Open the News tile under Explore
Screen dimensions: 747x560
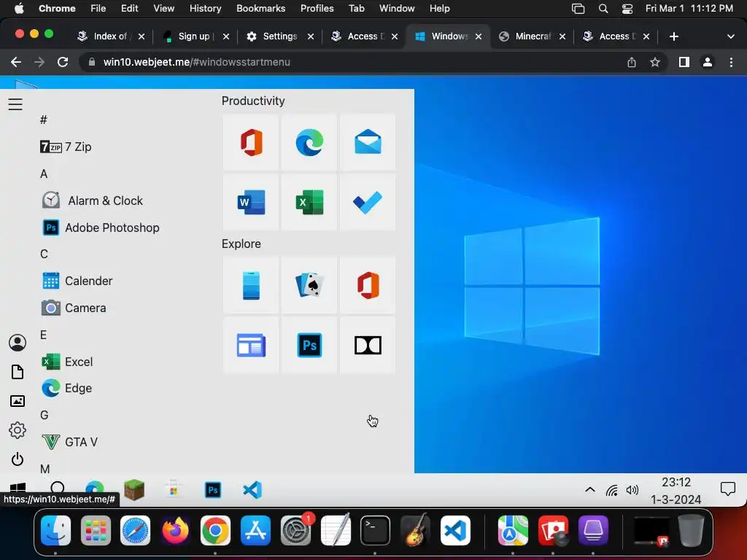pyautogui.click(x=251, y=345)
